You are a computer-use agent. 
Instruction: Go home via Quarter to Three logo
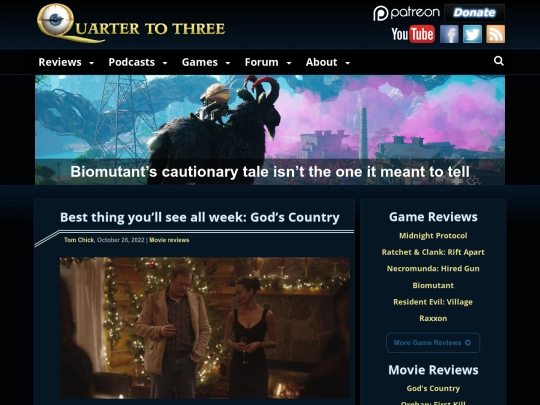tap(131, 23)
